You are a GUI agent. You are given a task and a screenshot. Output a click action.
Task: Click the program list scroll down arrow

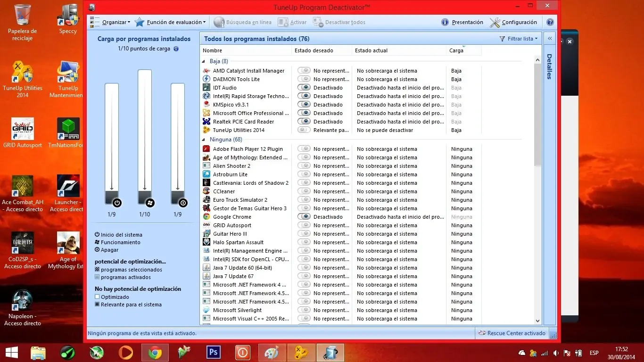537,320
